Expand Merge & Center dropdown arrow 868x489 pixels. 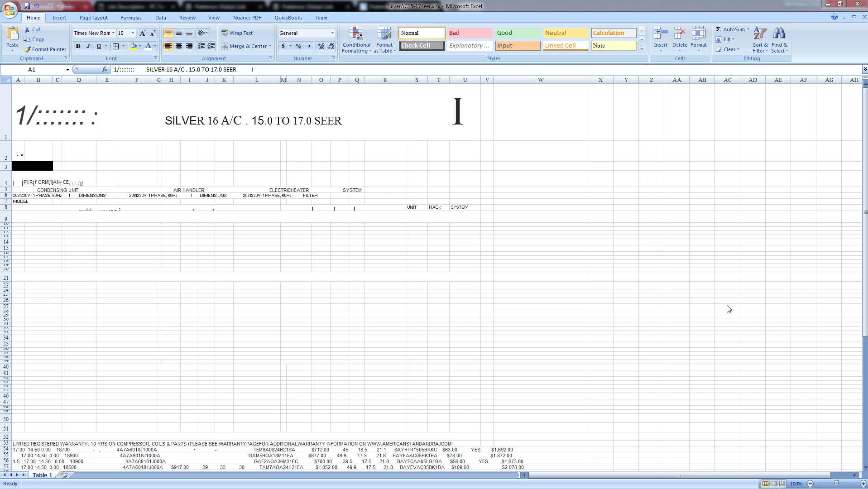(270, 46)
